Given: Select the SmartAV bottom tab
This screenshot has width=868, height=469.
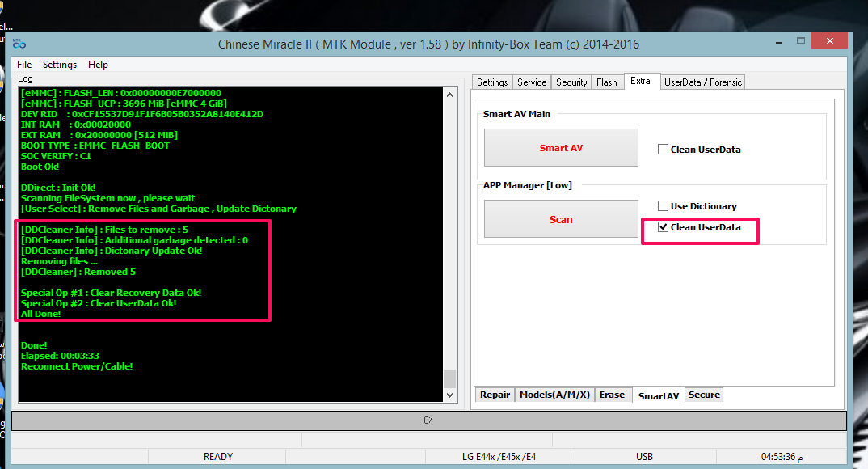Looking at the screenshot, I should pos(658,395).
